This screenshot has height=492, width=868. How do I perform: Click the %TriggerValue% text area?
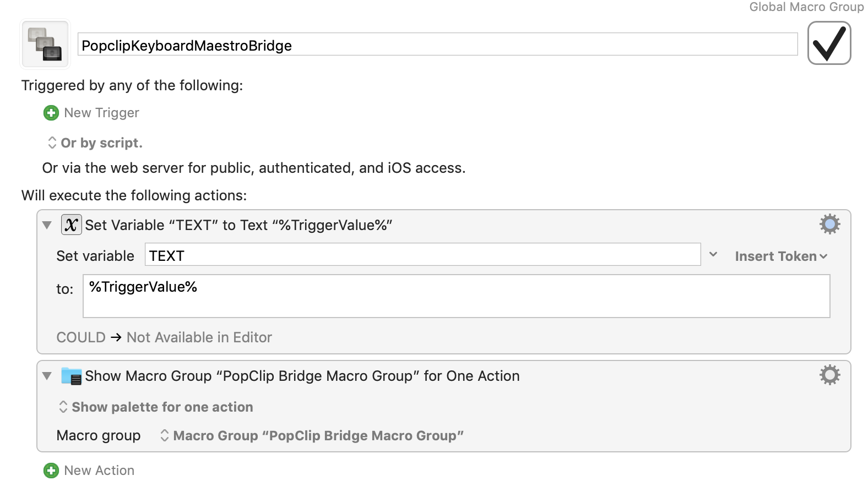(456, 296)
